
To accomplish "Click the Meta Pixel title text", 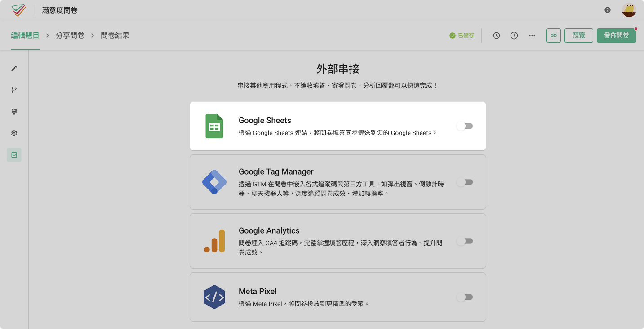I will (258, 291).
